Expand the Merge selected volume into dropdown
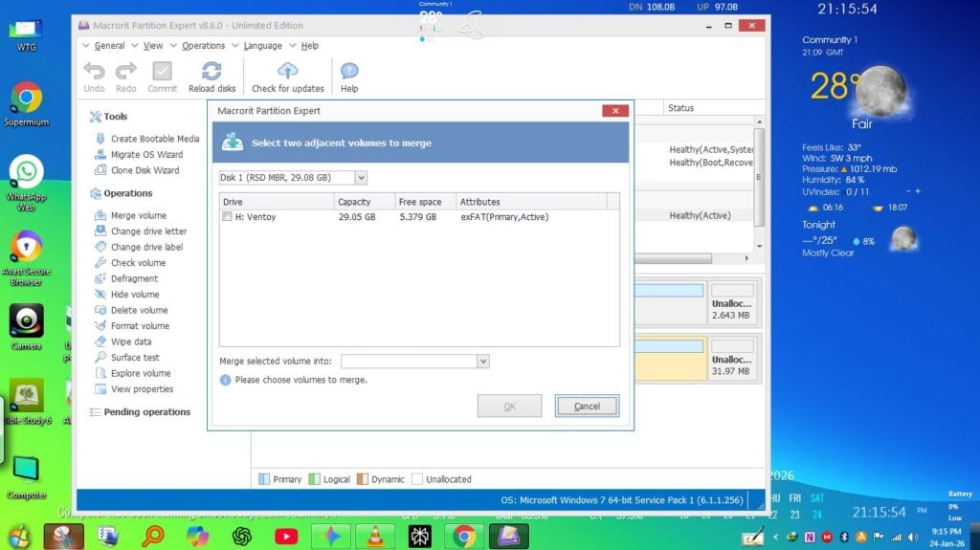This screenshot has height=550, width=980. 482,362
